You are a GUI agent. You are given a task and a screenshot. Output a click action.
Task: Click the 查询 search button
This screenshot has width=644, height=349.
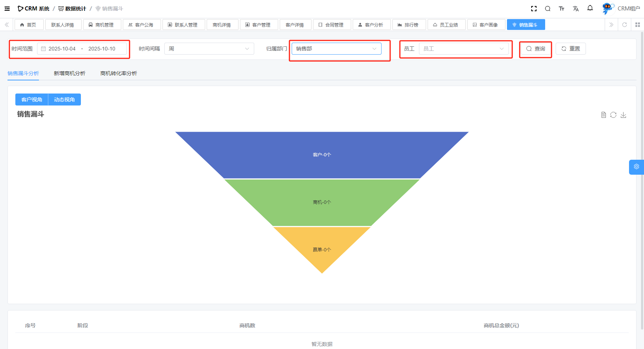pos(535,49)
